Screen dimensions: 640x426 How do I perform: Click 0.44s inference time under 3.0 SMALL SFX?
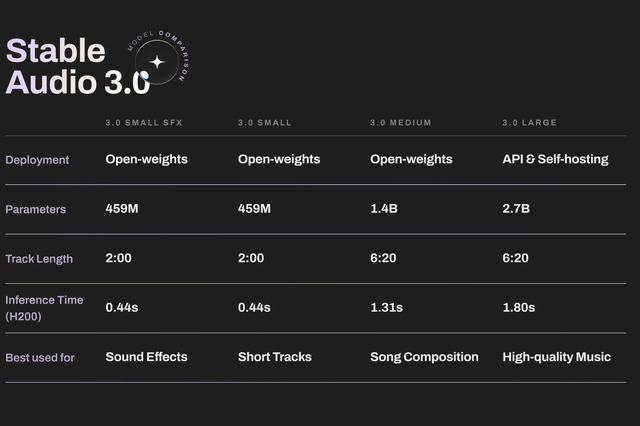pos(122,307)
